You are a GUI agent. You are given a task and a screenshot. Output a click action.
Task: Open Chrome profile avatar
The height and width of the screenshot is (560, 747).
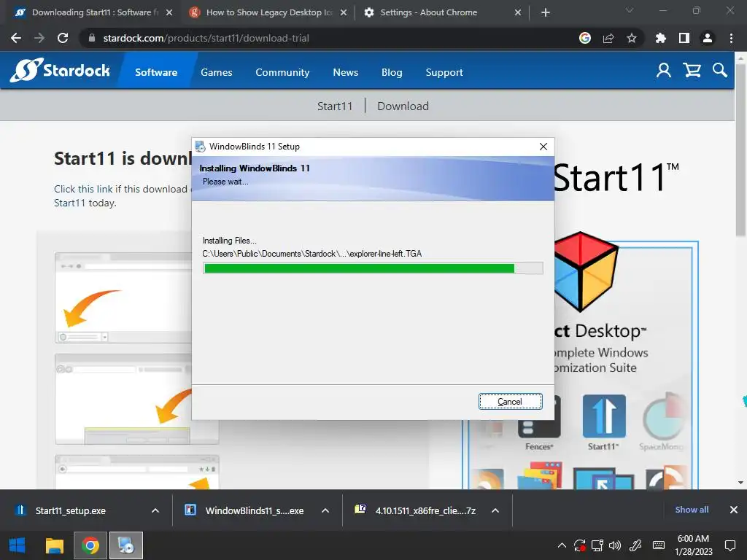708,38
